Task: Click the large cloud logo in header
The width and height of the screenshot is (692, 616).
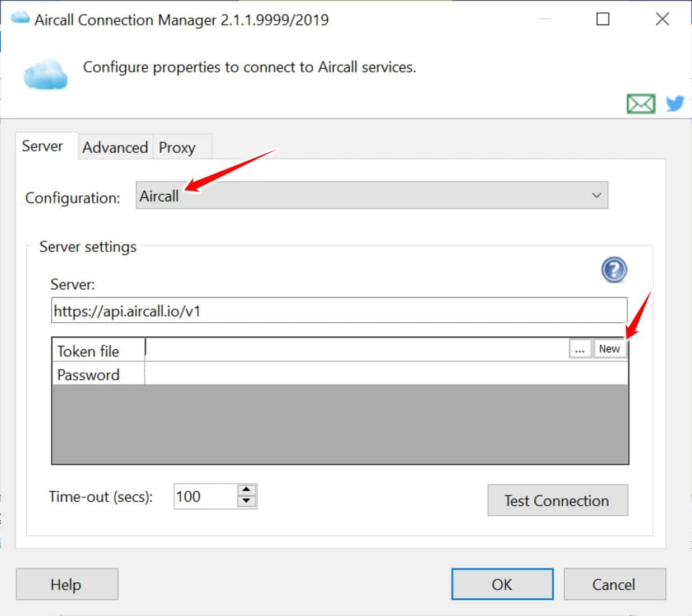Action: [45, 73]
